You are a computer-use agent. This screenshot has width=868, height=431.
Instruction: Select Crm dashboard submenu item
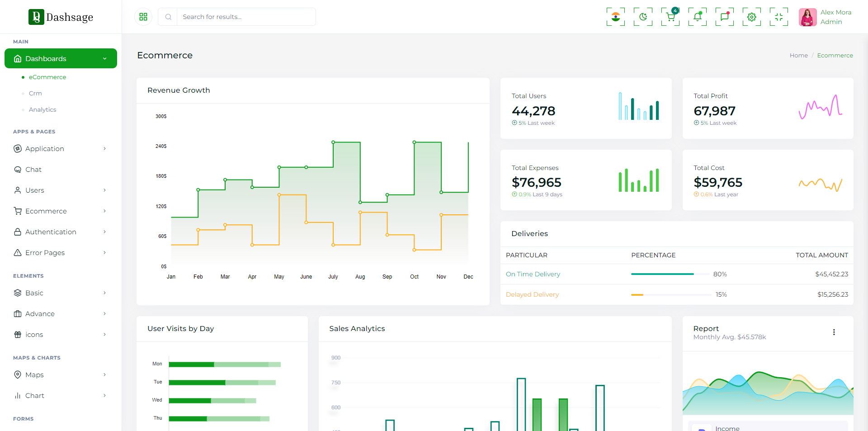(35, 93)
